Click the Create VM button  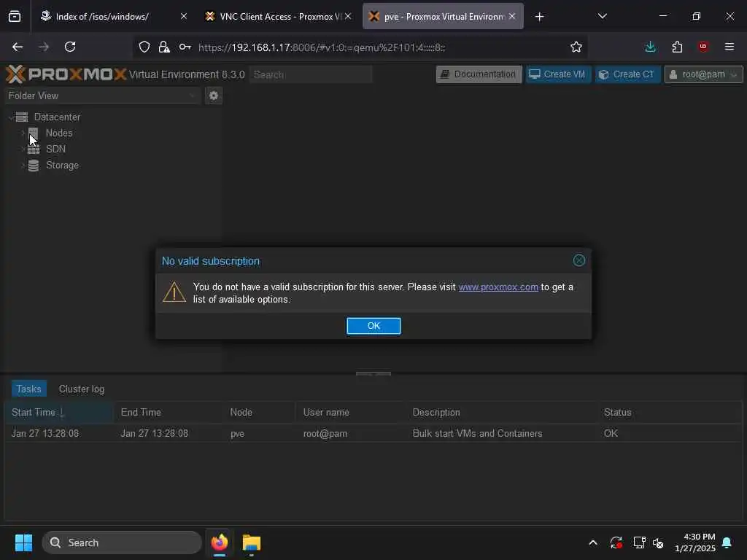tap(558, 74)
